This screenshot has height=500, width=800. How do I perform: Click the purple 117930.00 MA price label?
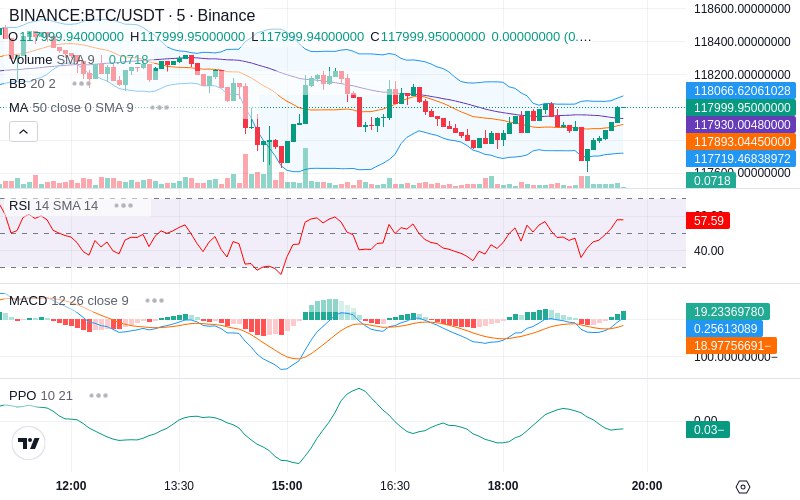pyautogui.click(x=741, y=124)
